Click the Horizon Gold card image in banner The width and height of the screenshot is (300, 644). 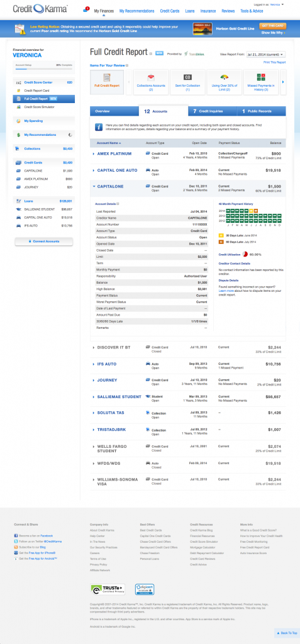coord(203,29)
